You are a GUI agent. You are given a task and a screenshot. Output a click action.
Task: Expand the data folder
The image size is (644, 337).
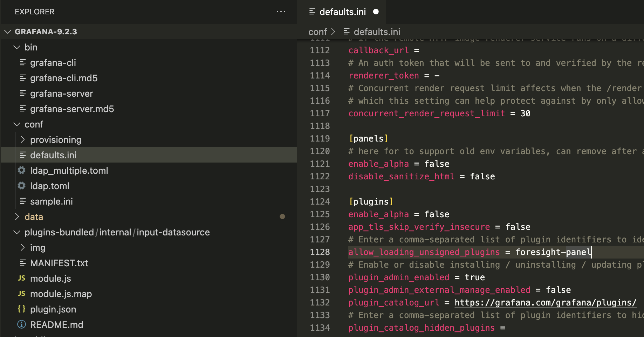pyautogui.click(x=17, y=217)
